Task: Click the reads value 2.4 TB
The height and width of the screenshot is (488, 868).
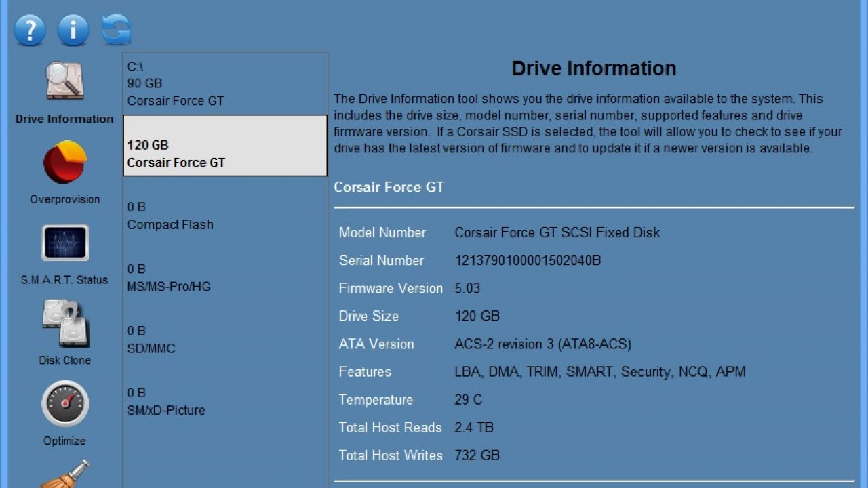Action: [474, 427]
